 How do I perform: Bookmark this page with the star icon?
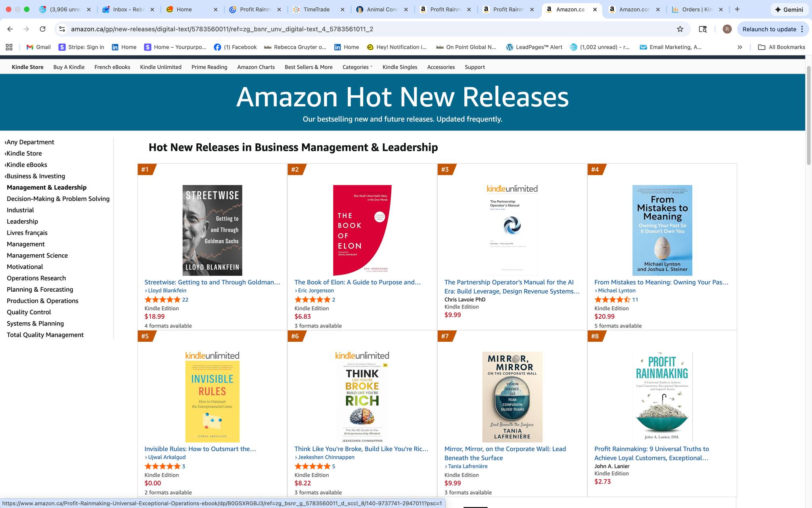(680, 29)
